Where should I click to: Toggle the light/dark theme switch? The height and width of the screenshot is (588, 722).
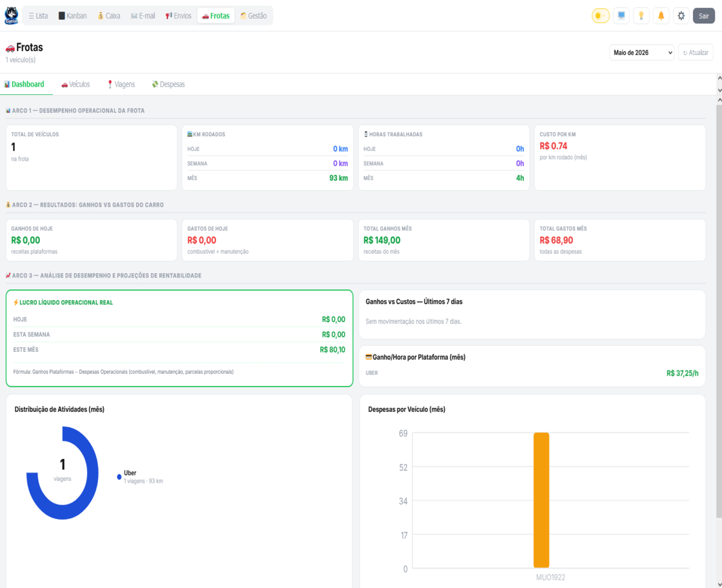click(601, 15)
